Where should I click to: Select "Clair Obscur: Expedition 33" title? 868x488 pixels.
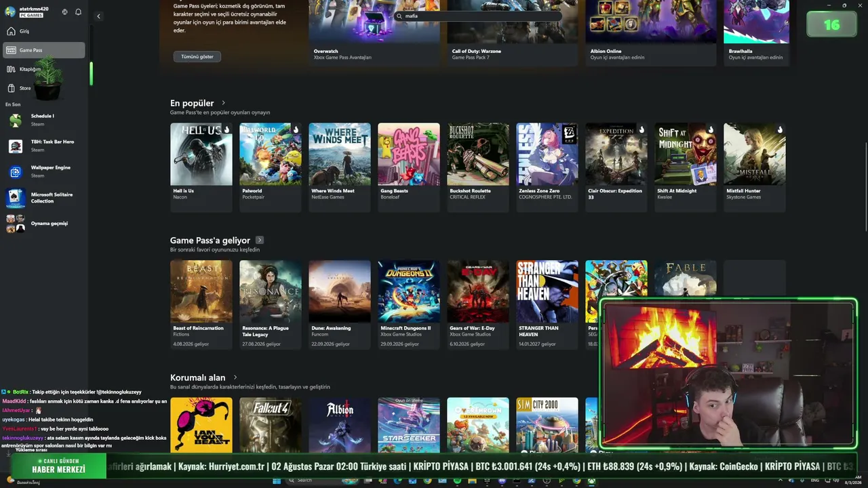tap(614, 194)
